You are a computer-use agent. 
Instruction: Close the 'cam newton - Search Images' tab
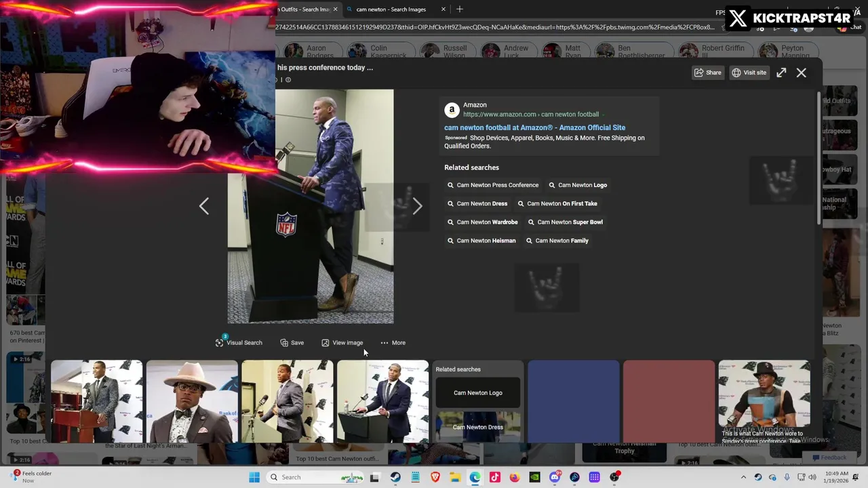coord(443,9)
